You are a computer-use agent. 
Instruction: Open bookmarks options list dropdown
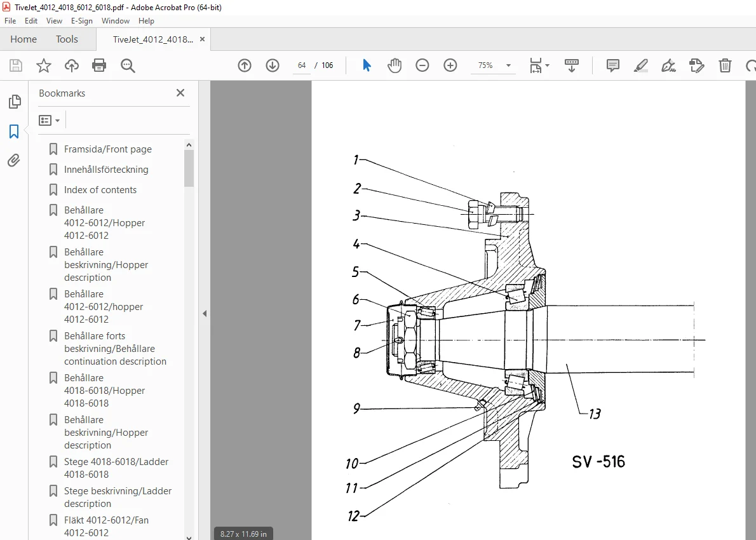pyautogui.click(x=49, y=120)
